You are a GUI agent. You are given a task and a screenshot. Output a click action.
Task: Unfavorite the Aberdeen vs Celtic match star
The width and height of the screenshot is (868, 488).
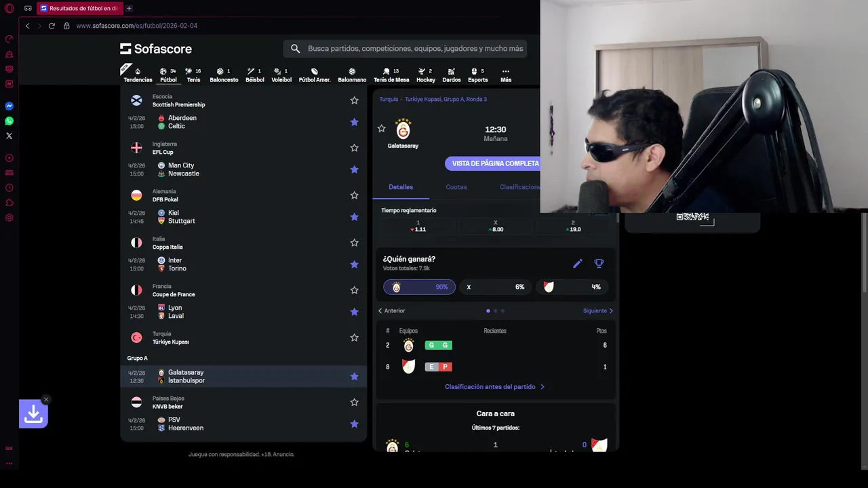coord(354,122)
